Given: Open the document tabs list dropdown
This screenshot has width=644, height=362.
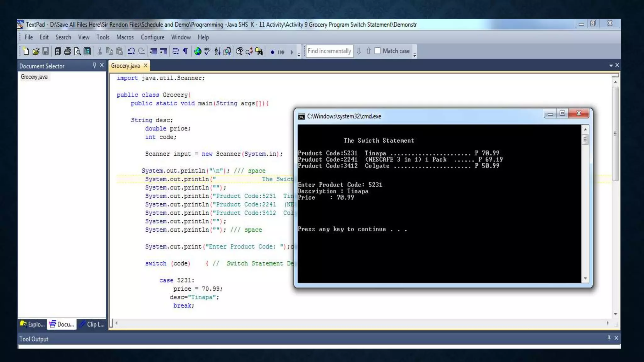Looking at the screenshot, I should [x=611, y=65].
